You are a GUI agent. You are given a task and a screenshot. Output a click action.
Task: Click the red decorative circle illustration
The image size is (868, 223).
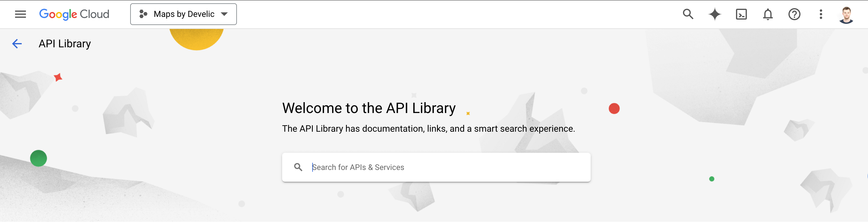615,108
